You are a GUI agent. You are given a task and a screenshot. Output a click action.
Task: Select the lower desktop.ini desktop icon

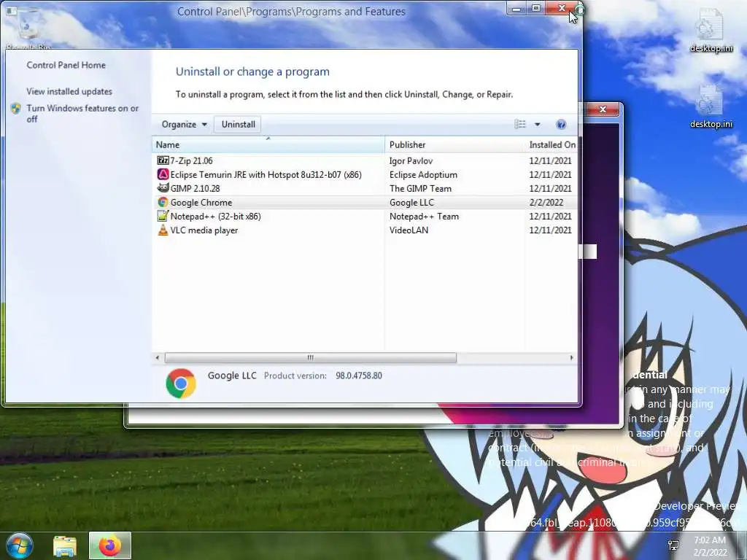[x=711, y=106]
